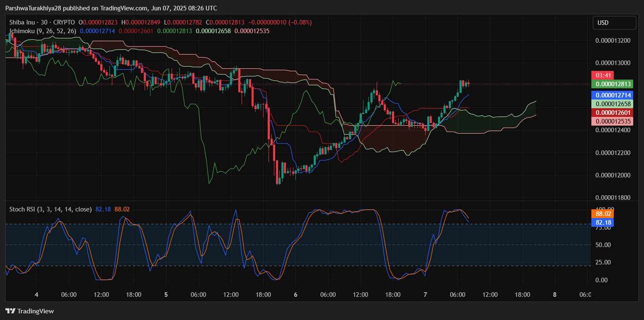Click the TradingView logo icon
The height and width of the screenshot is (320, 644).
point(10,311)
